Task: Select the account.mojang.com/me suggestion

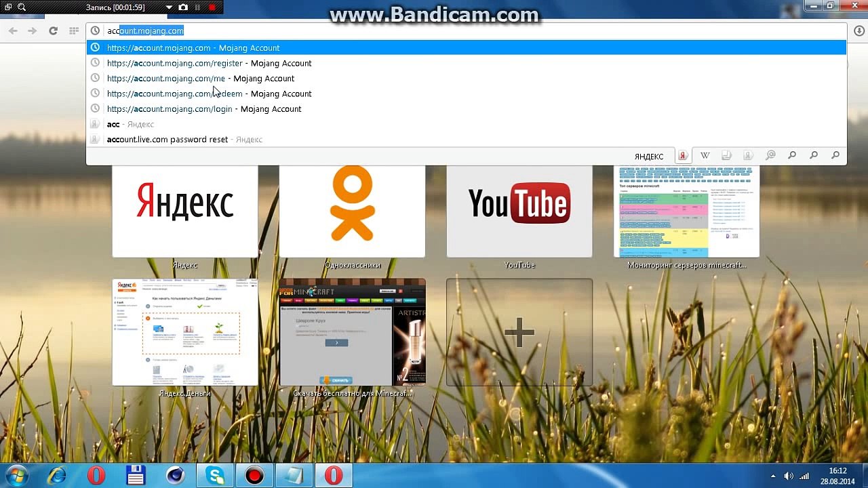Action: pyautogui.click(x=467, y=78)
